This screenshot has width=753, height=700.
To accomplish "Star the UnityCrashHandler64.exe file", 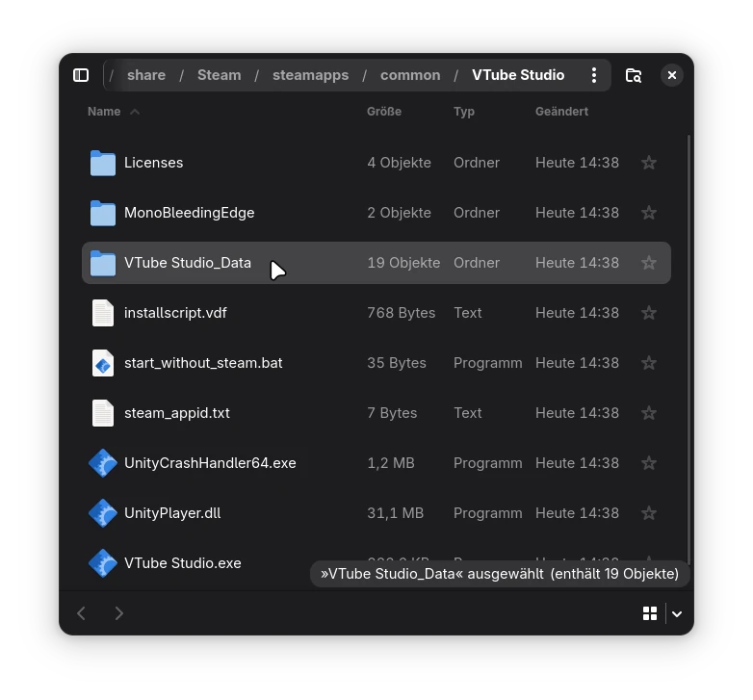I will click(x=649, y=463).
